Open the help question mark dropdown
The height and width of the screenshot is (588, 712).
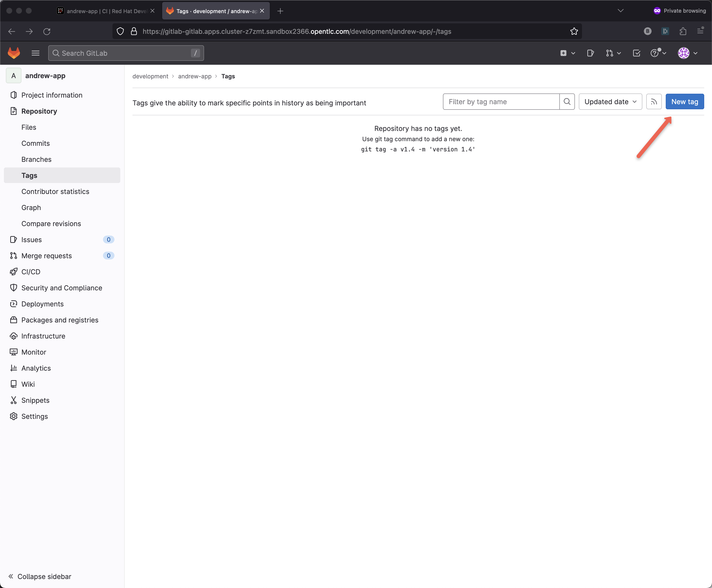click(658, 53)
